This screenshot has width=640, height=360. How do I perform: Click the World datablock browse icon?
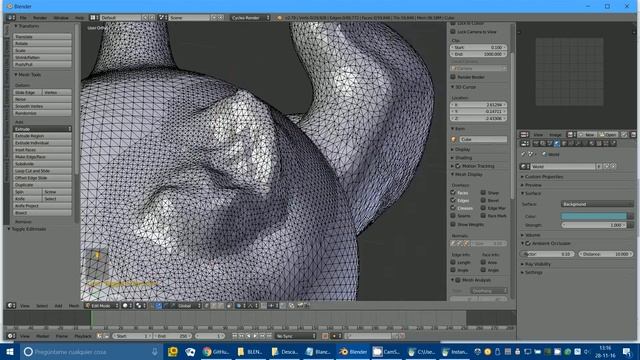(x=525, y=167)
